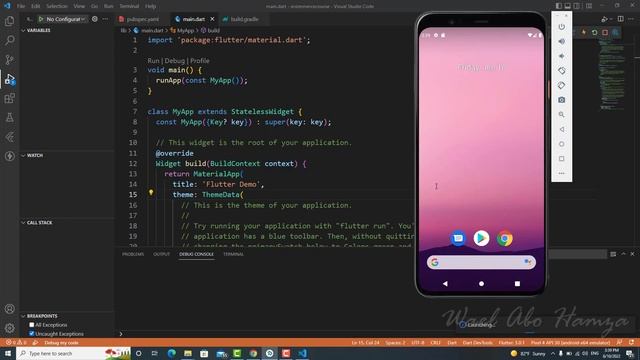Click emulator toolbar Back triangle
This screenshot has width=640, height=360.
[562, 129]
